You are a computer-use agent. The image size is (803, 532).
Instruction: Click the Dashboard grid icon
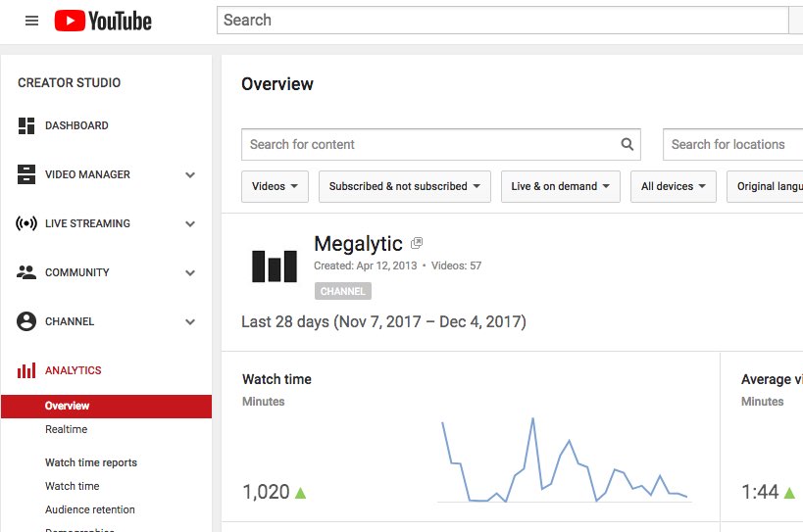26,126
